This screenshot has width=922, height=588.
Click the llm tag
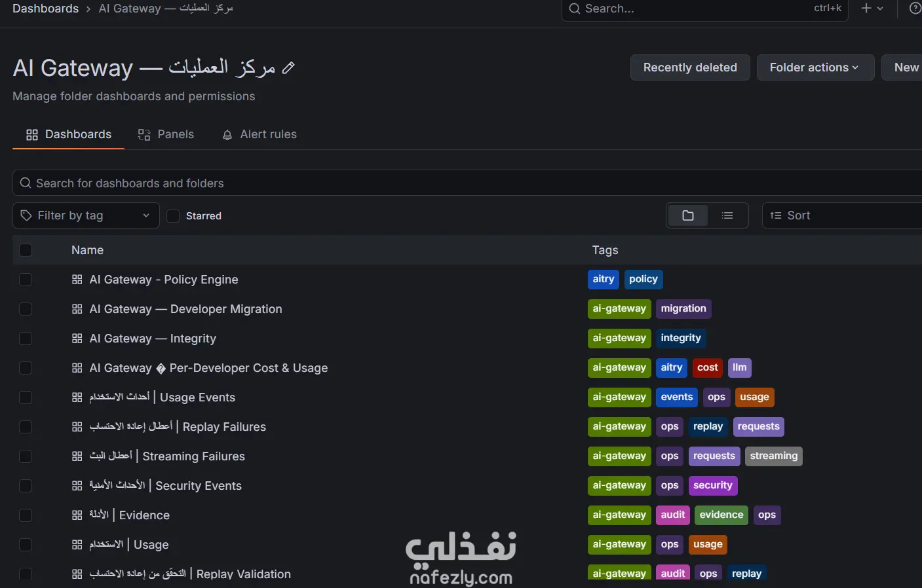click(740, 368)
